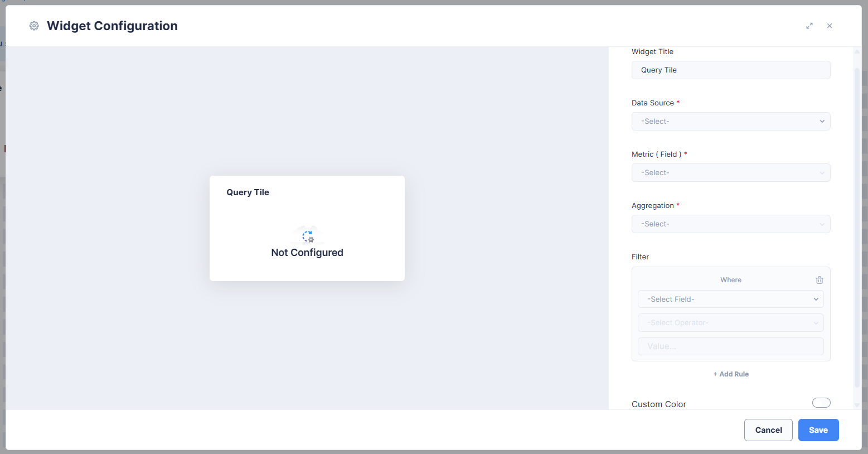Viewport: 868px width, 454px height.
Task: Open the Metric (Field) dropdown
Action: tap(731, 172)
